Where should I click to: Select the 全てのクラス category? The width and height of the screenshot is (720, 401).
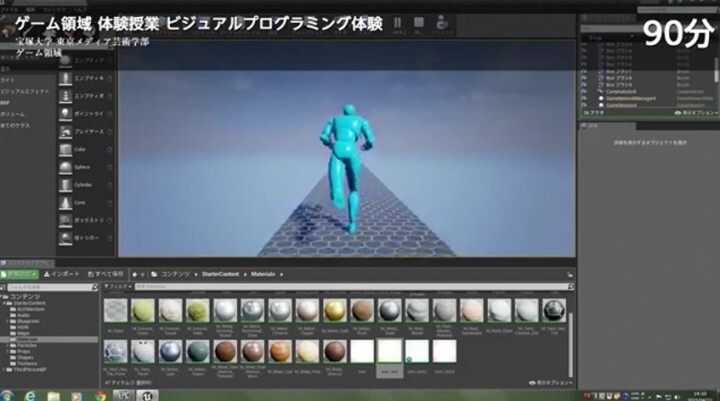[x=15, y=125]
